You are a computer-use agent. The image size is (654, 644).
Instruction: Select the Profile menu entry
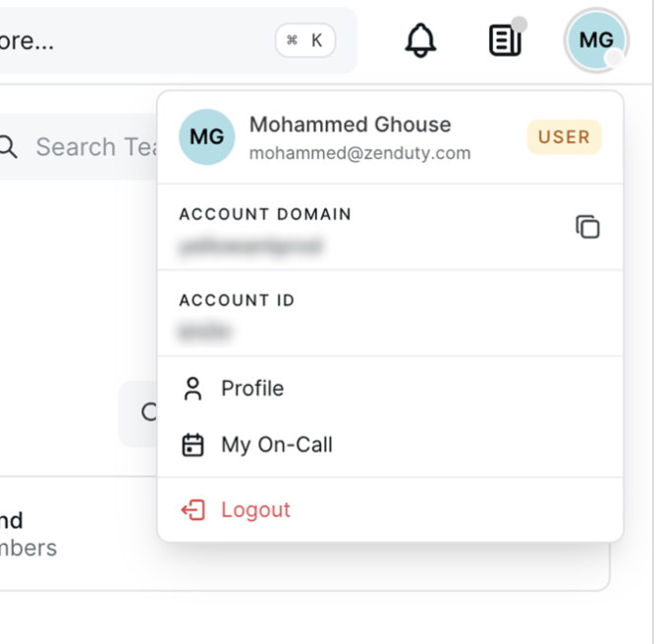(252, 389)
